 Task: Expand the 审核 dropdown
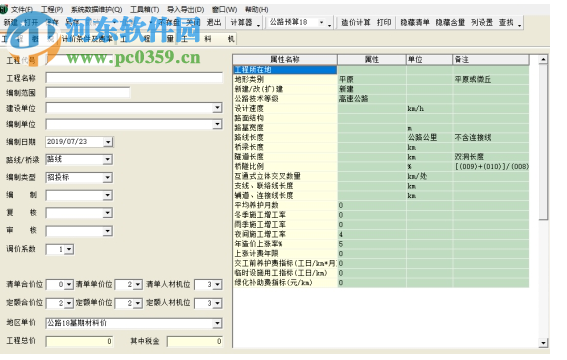(x=107, y=231)
